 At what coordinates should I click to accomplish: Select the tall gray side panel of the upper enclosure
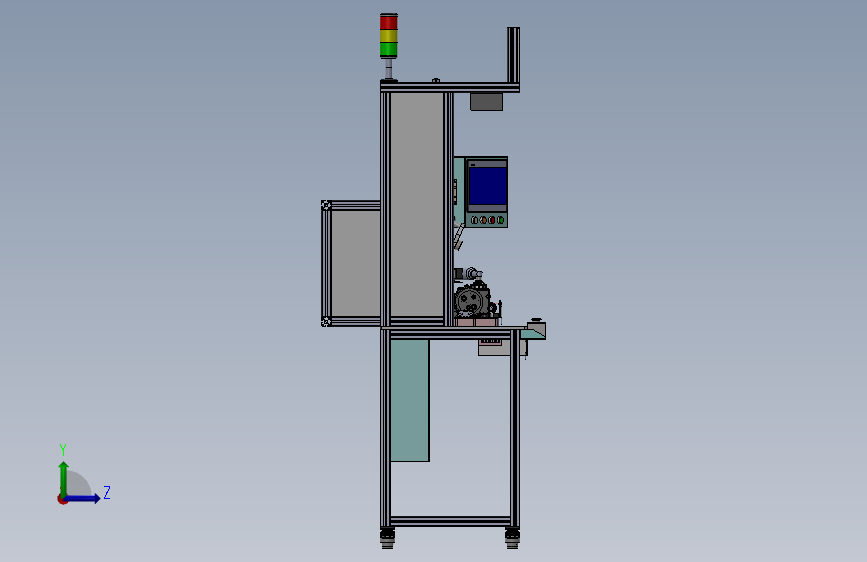[417, 205]
